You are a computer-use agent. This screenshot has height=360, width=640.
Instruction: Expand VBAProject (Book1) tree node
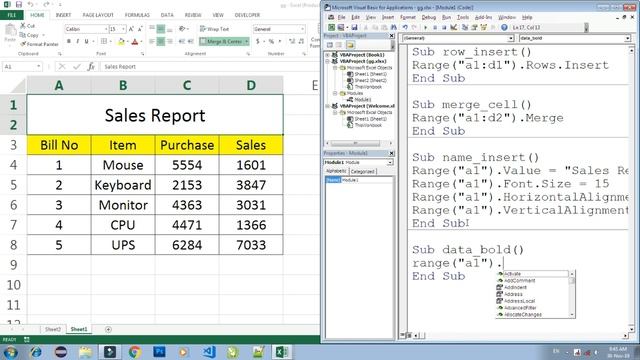tap(328, 55)
